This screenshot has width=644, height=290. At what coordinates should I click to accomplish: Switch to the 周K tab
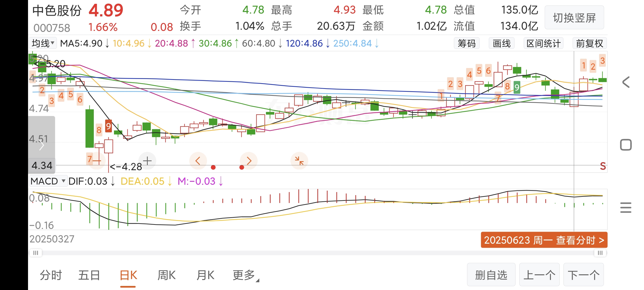[x=166, y=275]
